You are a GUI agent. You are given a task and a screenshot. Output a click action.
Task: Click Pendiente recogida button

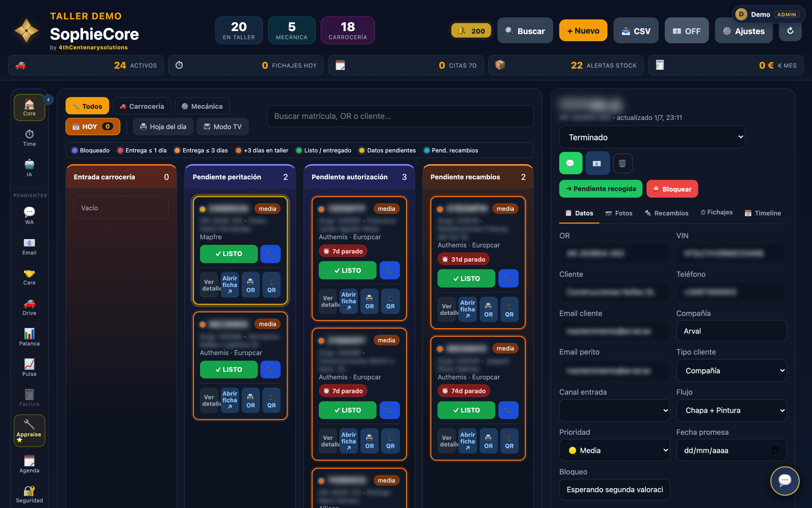pos(601,189)
